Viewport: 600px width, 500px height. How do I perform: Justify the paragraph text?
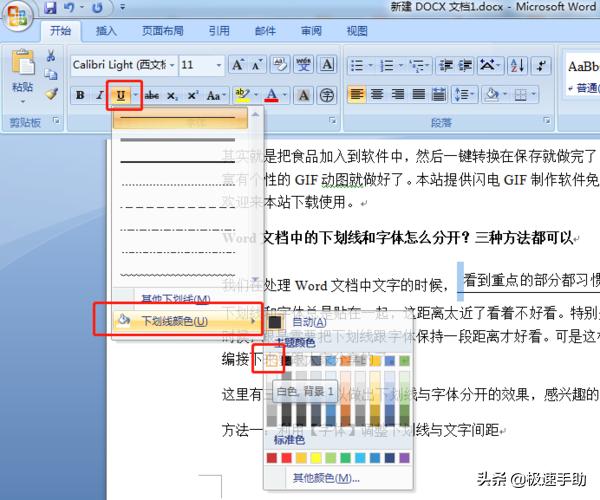pos(419,94)
